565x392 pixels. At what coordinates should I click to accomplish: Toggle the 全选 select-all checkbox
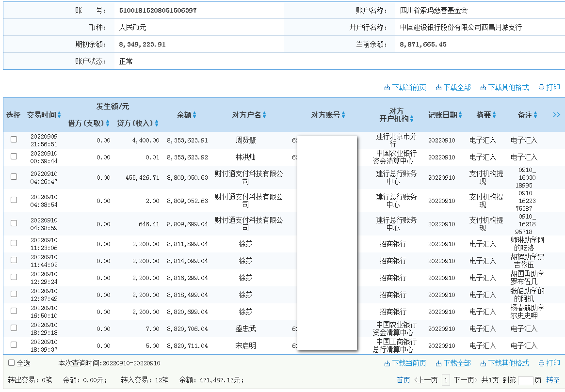12,363
